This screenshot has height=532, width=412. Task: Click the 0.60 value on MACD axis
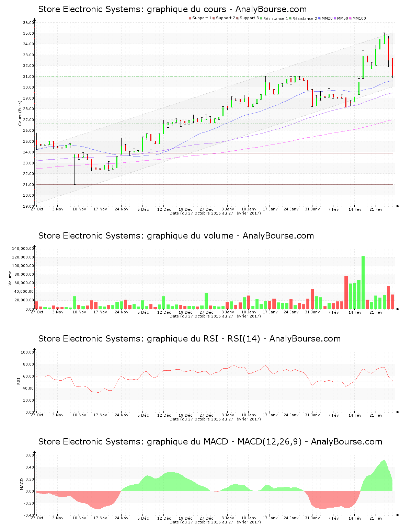tap(30, 455)
